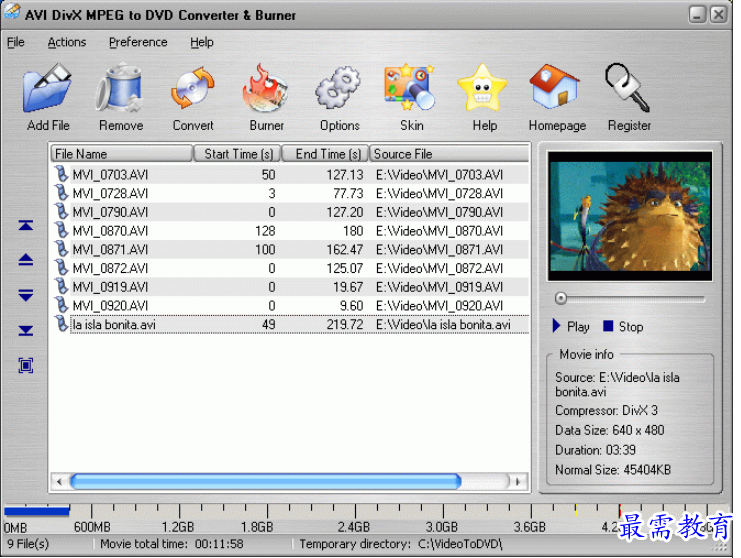Click the file icon beside MVI_0790.AVI

pyautogui.click(x=61, y=212)
